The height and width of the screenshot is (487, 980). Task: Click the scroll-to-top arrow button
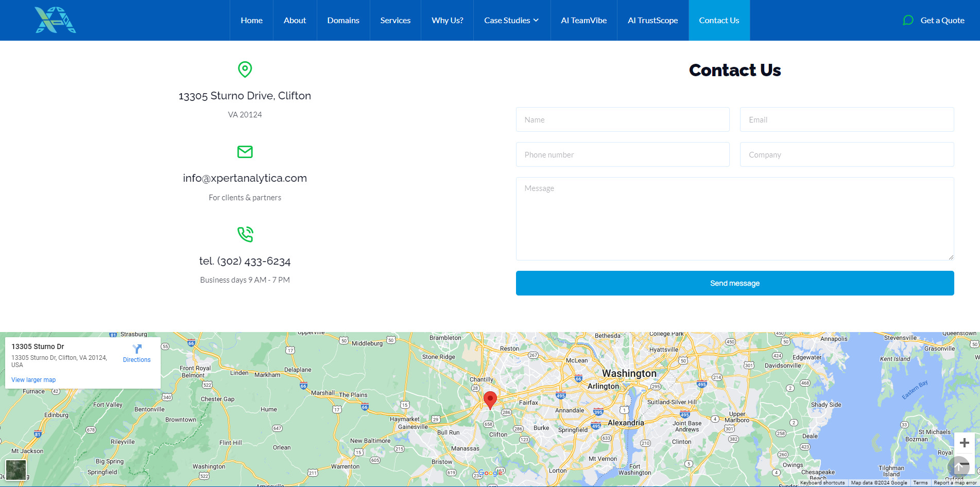tap(958, 467)
